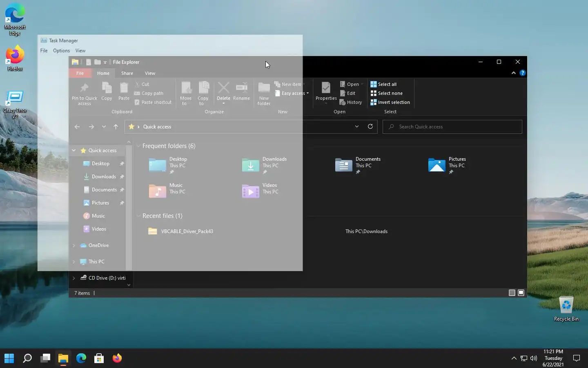
Task: Click the Move to icon
Action: click(186, 88)
